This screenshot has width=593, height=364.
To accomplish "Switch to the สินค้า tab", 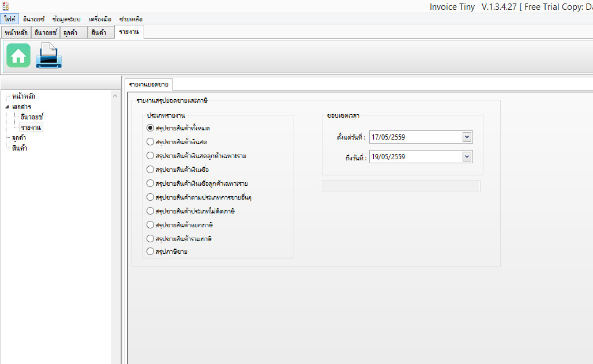I will pos(101,32).
